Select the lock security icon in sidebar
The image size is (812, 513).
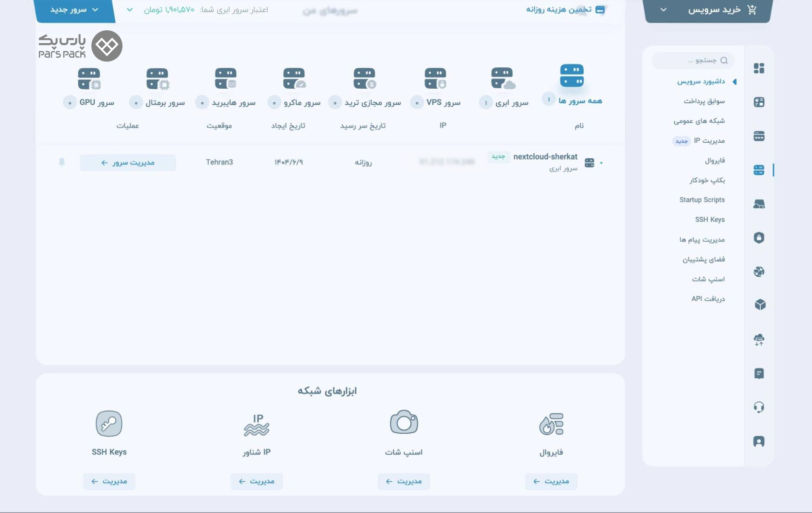[x=759, y=238]
